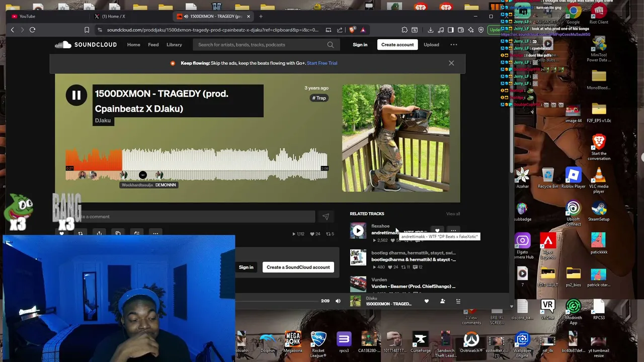Open the Overwatch desktop shortcut
The image size is (644, 362).
click(471, 342)
